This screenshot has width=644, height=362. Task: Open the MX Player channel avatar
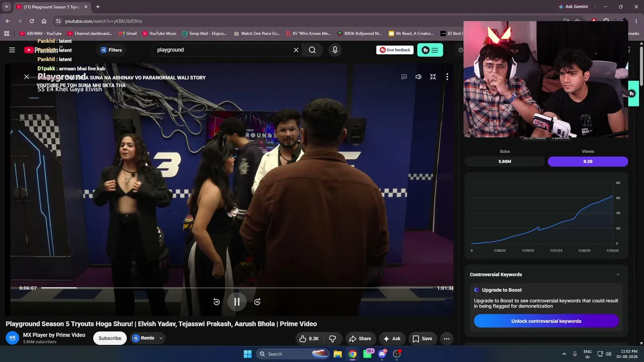(13, 338)
